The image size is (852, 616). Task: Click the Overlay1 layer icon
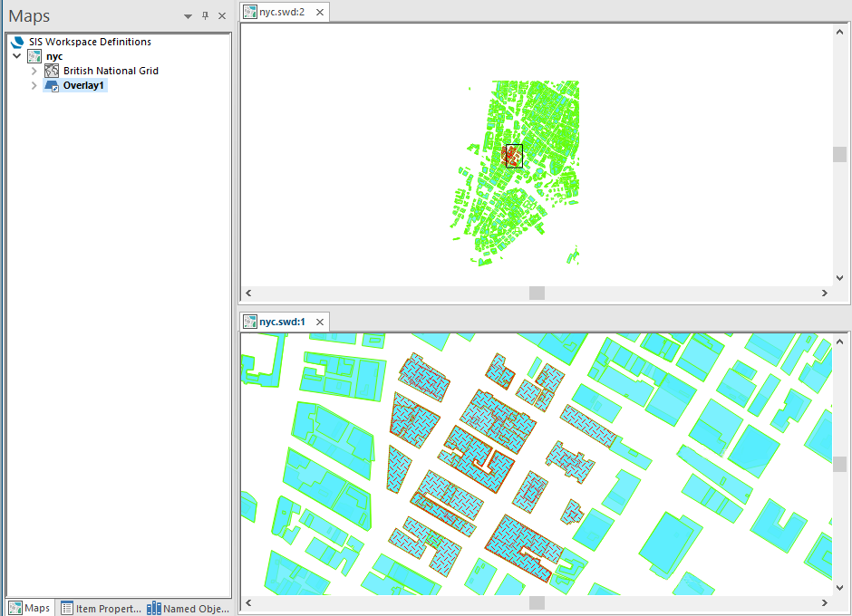click(x=52, y=86)
